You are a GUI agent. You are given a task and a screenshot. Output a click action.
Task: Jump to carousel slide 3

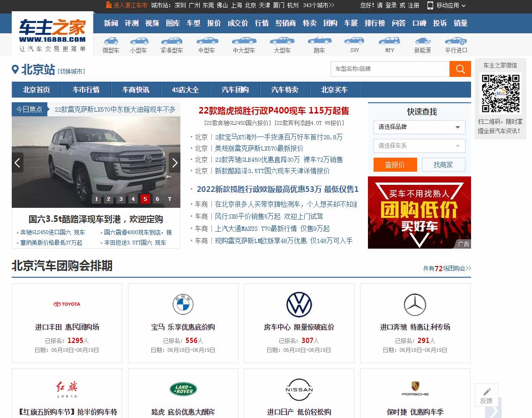(121, 199)
